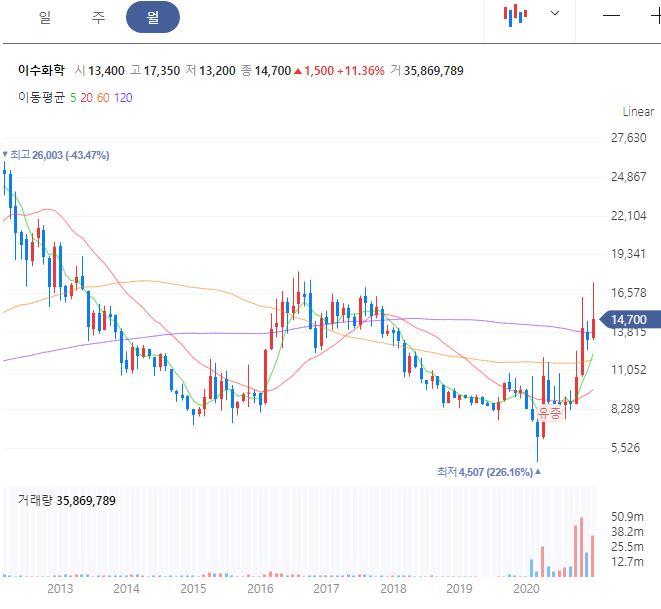Switch to the daily 일 chart tab
Viewport: 661px width, 609px height.
pyautogui.click(x=45, y=17)
